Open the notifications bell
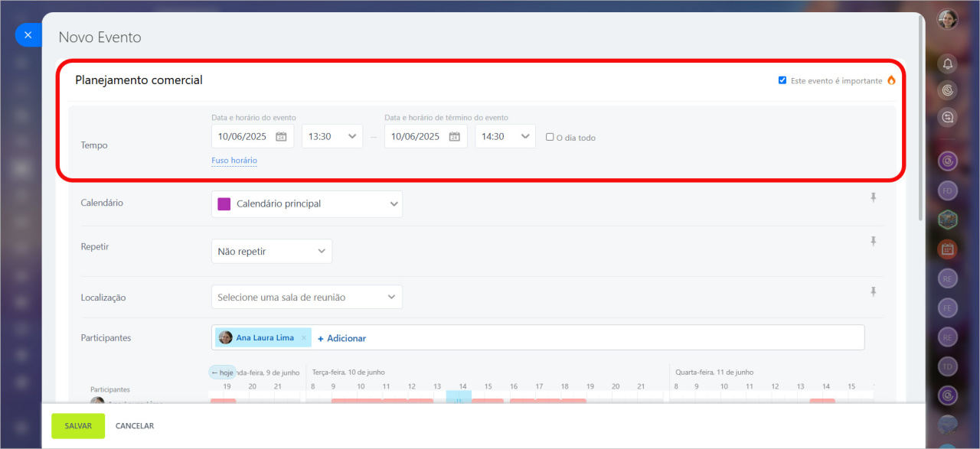 (948, 63)
